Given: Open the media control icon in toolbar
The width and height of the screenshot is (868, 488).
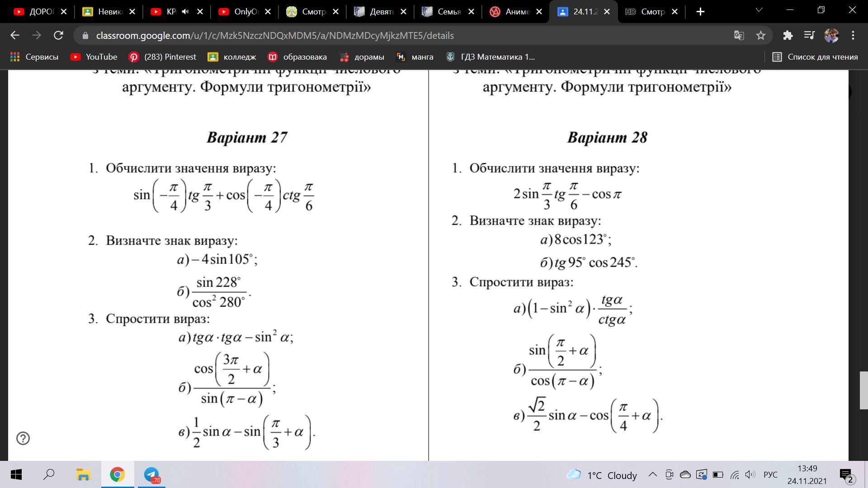Looking at the screenshot, I should click(809, 35).
